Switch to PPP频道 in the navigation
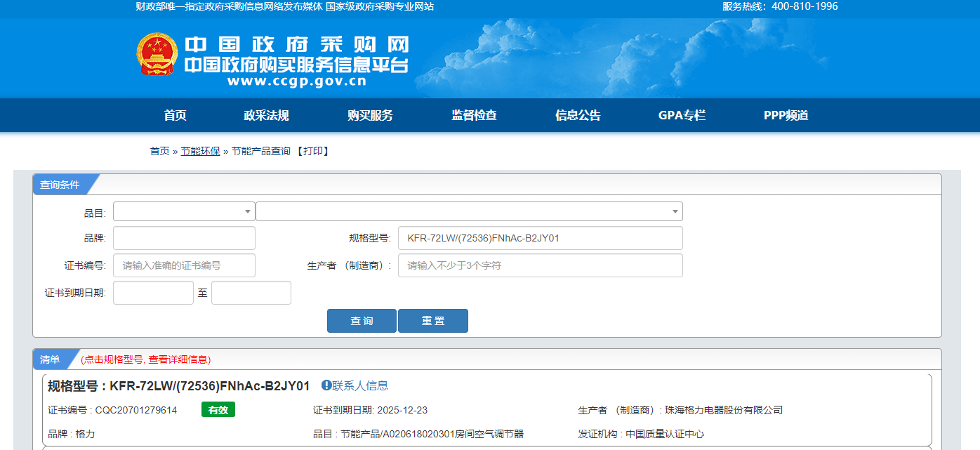This screenshot has height=450, width=980. [x=786, y=116]
